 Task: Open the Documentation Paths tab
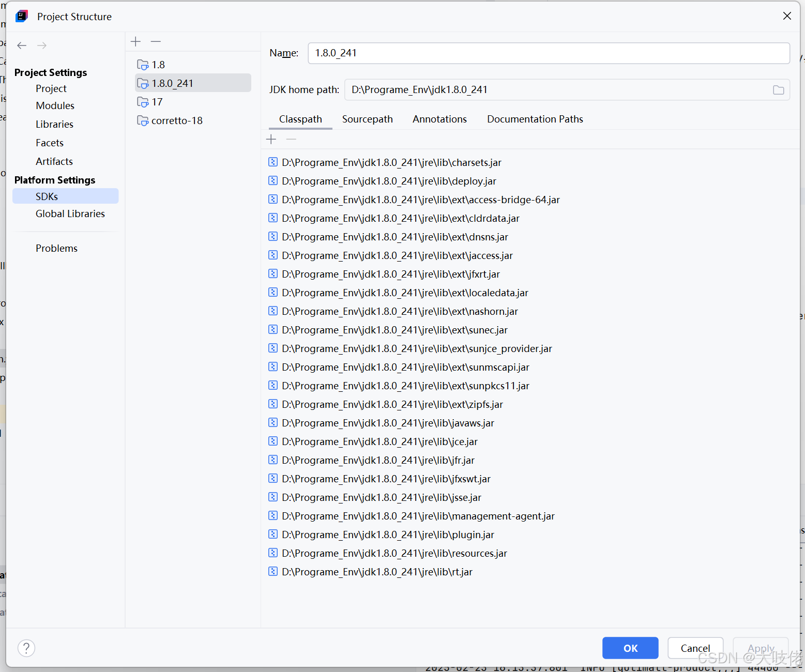535,119
